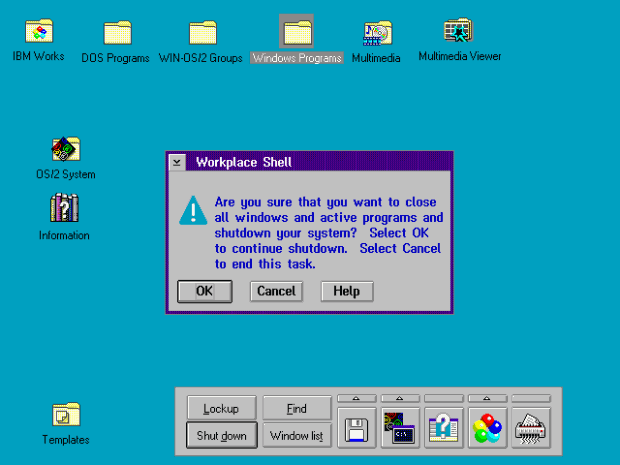Screen dimensions: 620x465
Task: Click the Shredder icon on LaunchPad
Action: [x=531, y=428]
